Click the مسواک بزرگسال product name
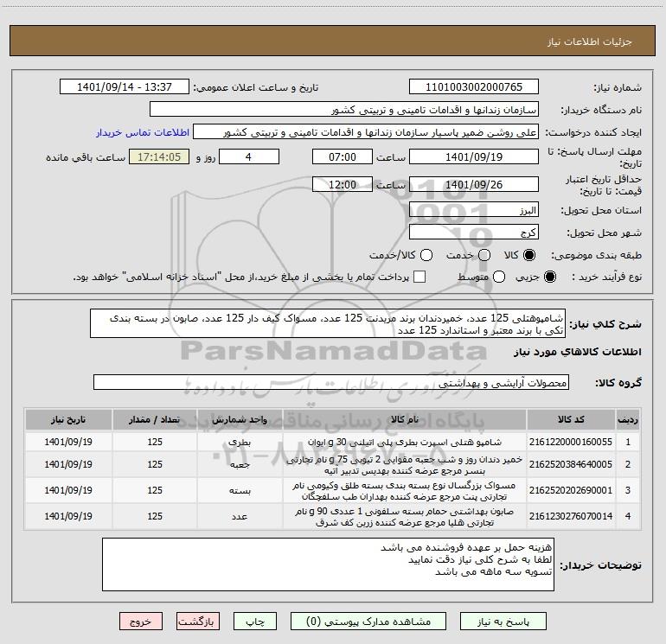Viewport: 666px width, 644px height. tap(405, 491)
